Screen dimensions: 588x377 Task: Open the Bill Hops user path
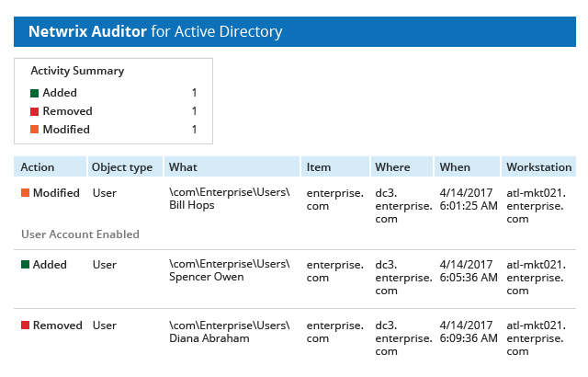point(230,199)
